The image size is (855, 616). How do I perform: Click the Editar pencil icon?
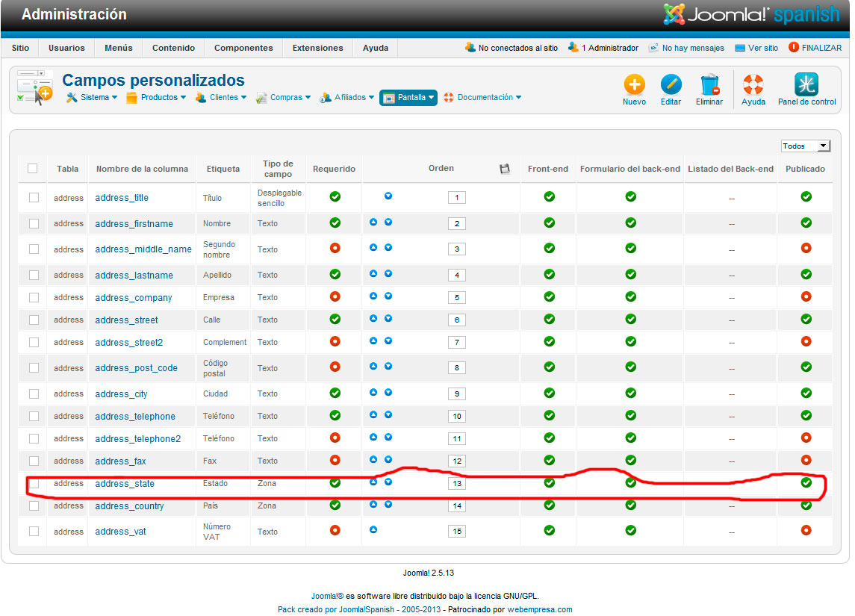tap(671, 84)
